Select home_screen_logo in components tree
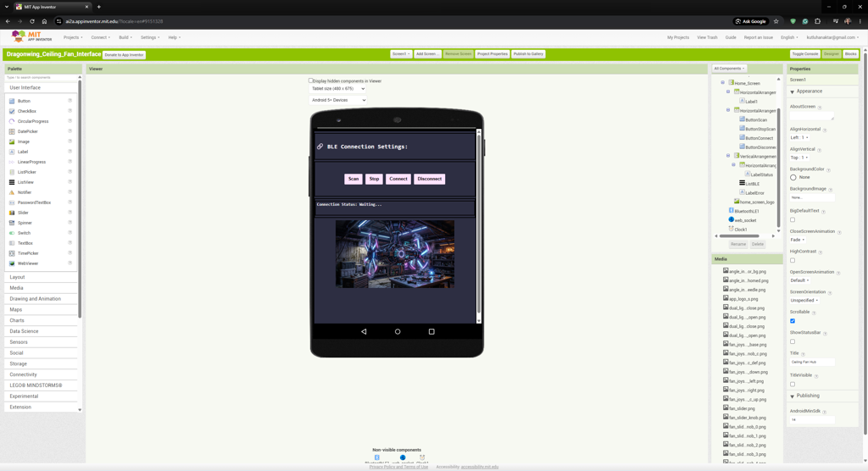 [x=757, y=202]
